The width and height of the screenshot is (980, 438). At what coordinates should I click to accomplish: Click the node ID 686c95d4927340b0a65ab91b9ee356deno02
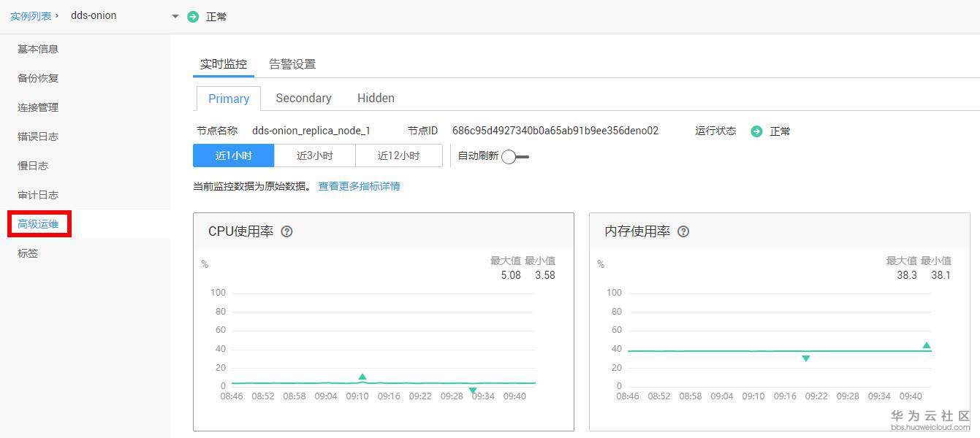555,131
